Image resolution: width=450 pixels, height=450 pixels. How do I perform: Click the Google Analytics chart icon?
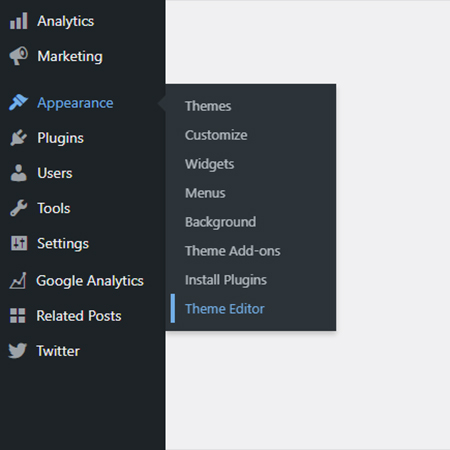pyautogui.click(x=18, y=281)
